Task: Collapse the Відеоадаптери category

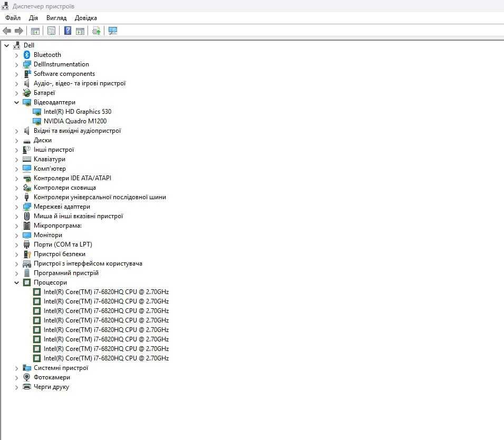Action: click(16, 102)
